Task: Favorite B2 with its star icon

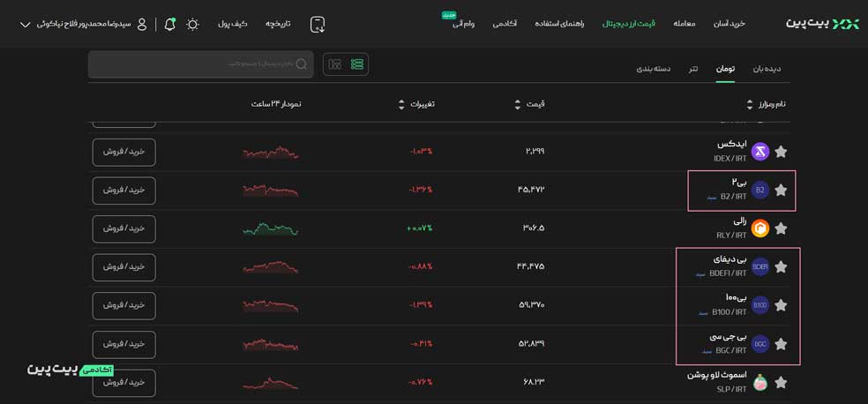Action: pyautogui.click(x=781, y=191)
